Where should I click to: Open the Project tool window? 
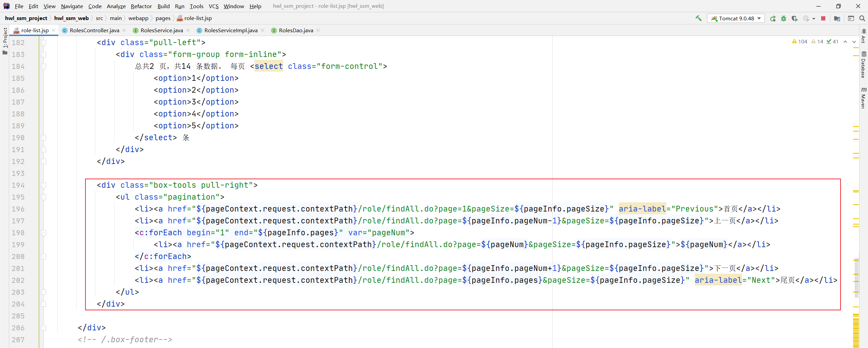(x=5, y=41)
